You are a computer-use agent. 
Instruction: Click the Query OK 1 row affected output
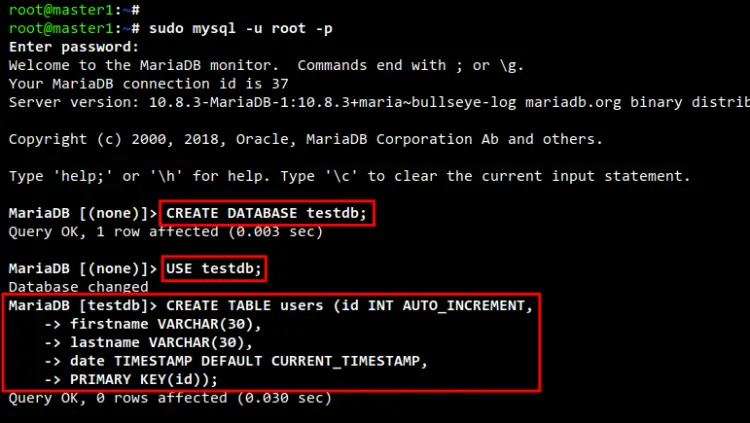click(x=165, y=232)
